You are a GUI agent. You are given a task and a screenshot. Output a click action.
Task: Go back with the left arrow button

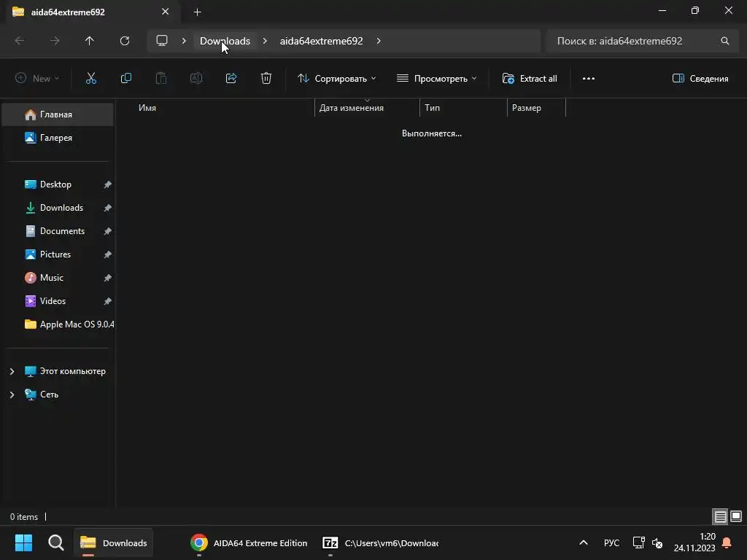(20, 41)
